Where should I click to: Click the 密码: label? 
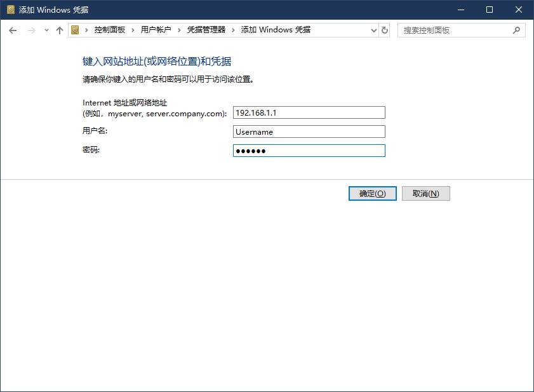tap(91, 150)
